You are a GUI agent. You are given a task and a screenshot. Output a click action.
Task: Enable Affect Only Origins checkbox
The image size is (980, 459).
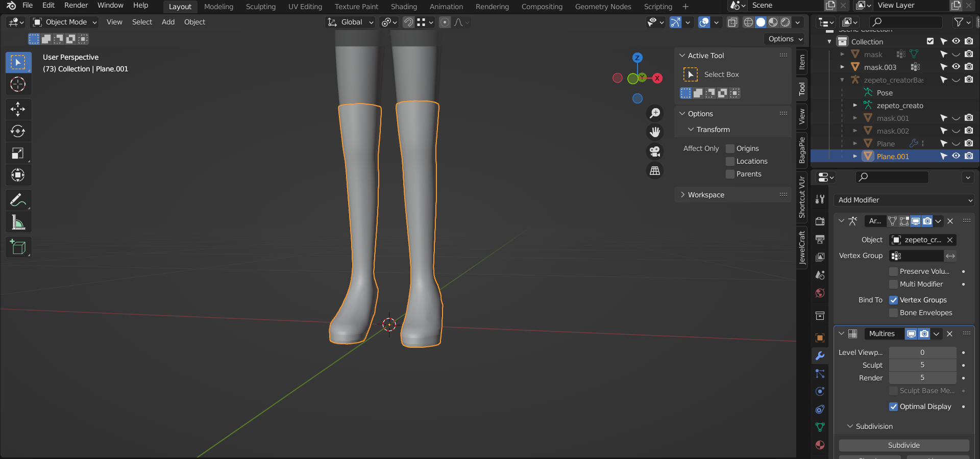[730, 148]
